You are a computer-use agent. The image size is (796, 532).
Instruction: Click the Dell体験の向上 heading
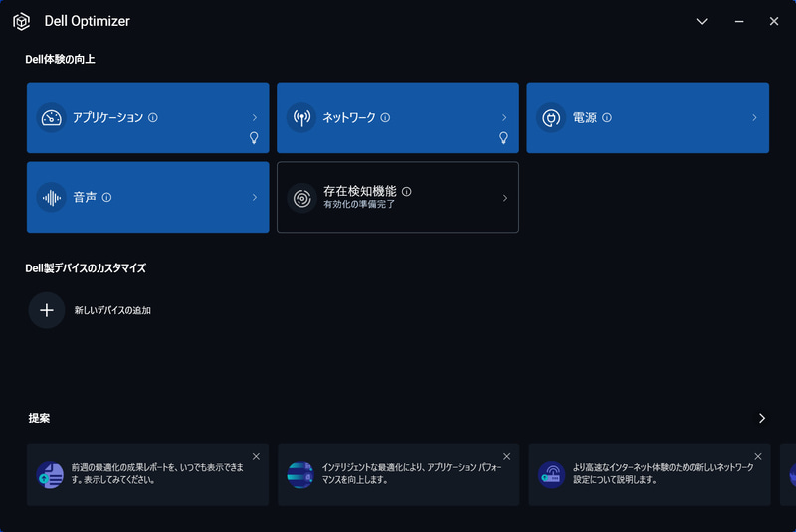click(x=60, y=60)
